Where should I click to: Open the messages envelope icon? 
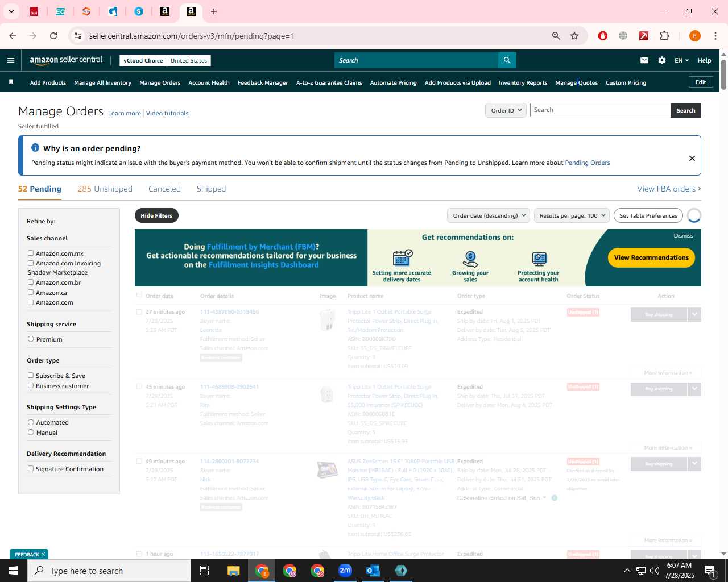(x=644, y=60)
